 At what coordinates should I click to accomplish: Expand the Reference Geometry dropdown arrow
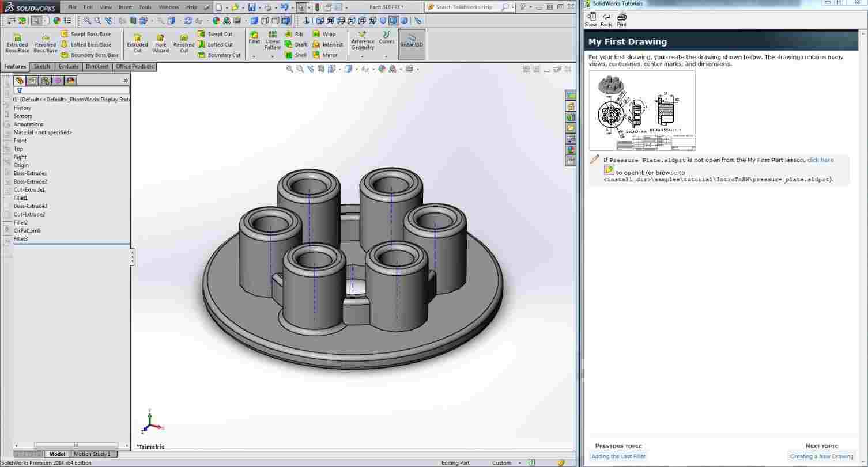[x=362, y=56]
